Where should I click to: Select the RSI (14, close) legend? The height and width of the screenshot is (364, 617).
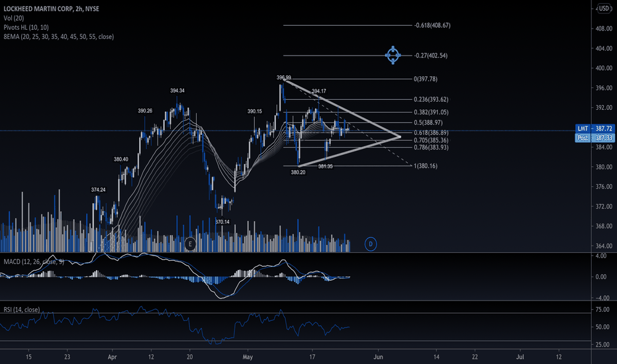click(22, 310)
